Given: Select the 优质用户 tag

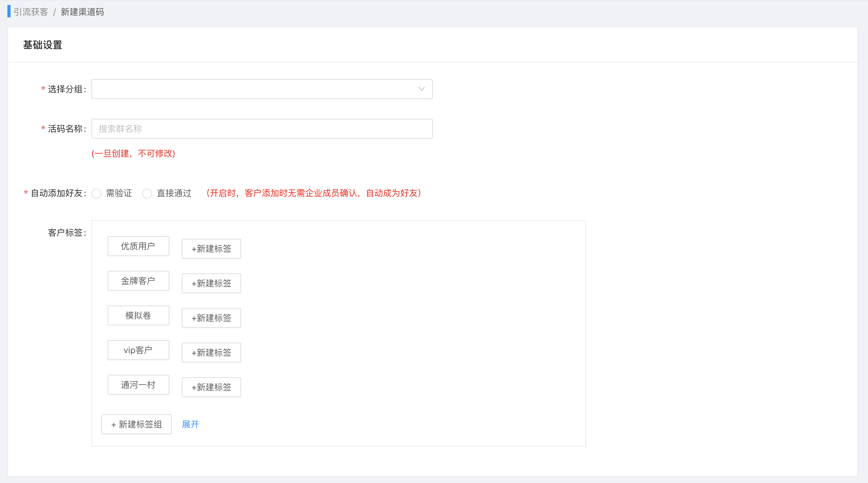Looking at the screenshot, I should tap(138, 246).
